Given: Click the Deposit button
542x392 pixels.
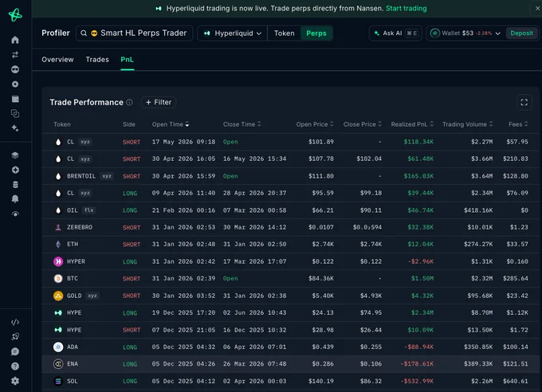Looking at the screenshot, I should 521,33.
